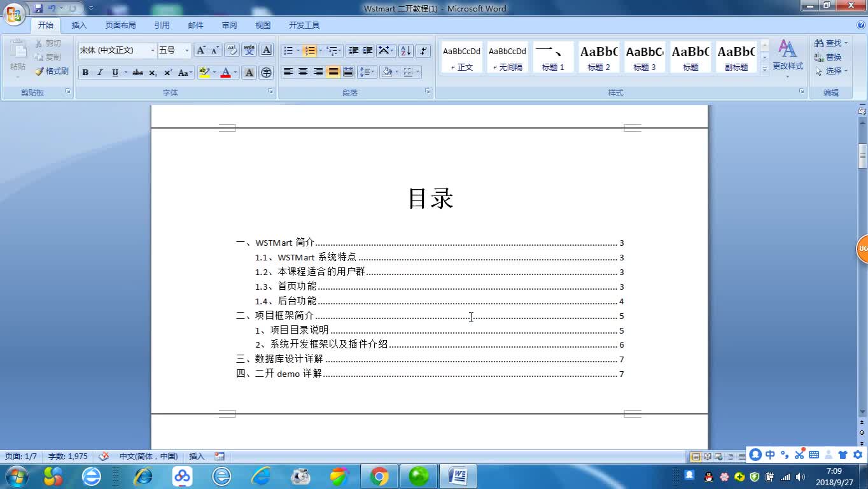
Task: Toggle the Numbering list button
Action: tap(310, 50)
